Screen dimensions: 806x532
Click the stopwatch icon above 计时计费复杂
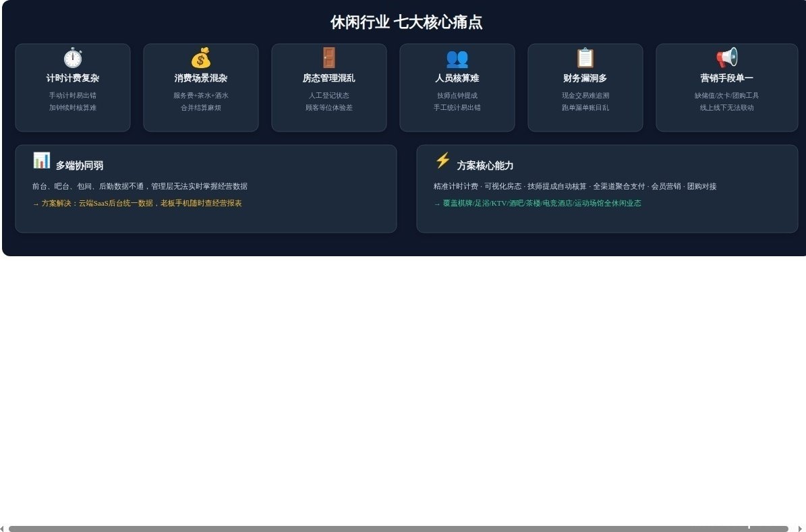[72, 57]
